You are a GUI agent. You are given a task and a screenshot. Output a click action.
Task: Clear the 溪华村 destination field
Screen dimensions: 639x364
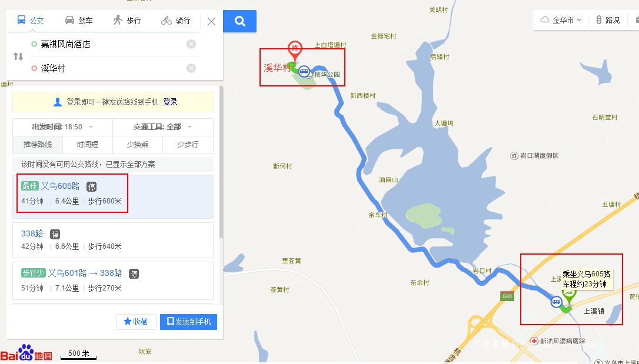[x=191, y=68]
